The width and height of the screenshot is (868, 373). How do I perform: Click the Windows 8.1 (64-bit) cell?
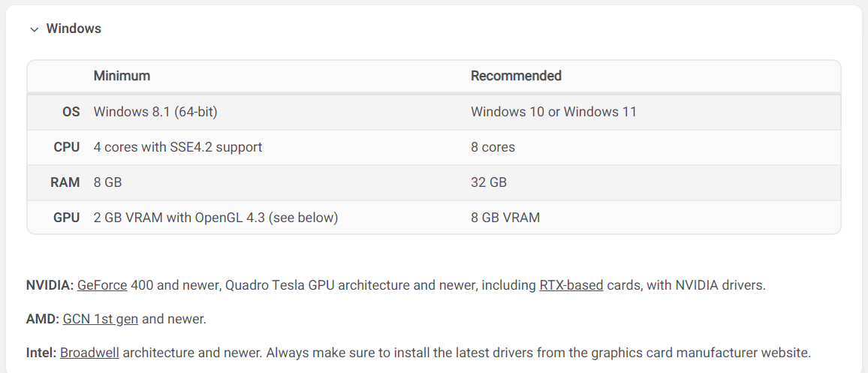pyautogui.click(x=155, y=112)
